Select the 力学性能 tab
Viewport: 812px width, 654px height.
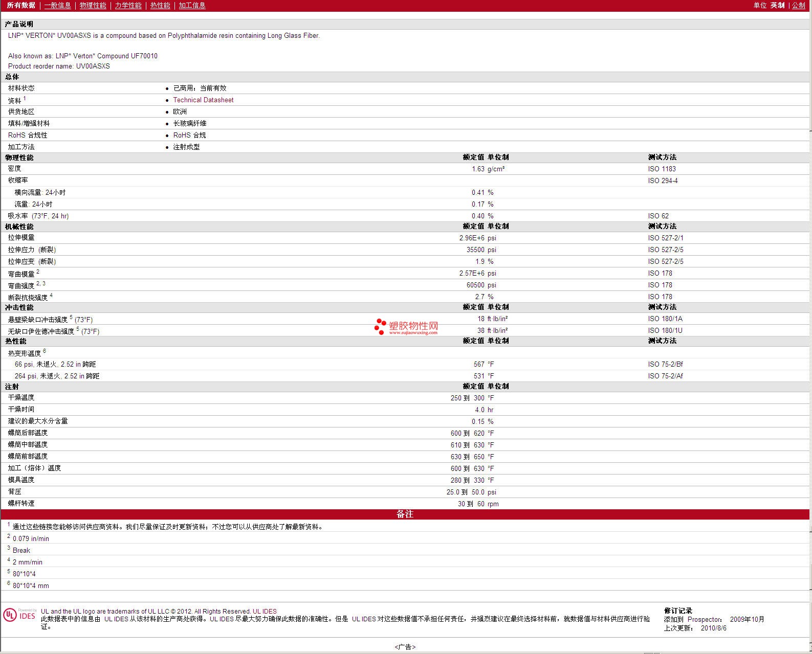[128, 5]
